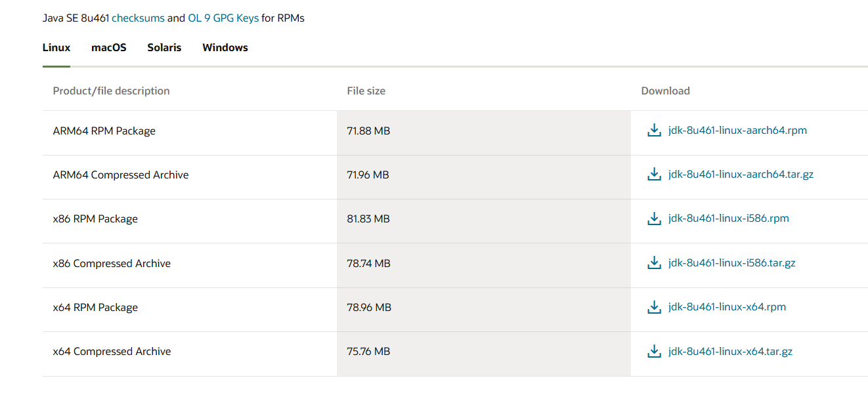Click download icon for ARM64 RPM Package

pos(654,131)
